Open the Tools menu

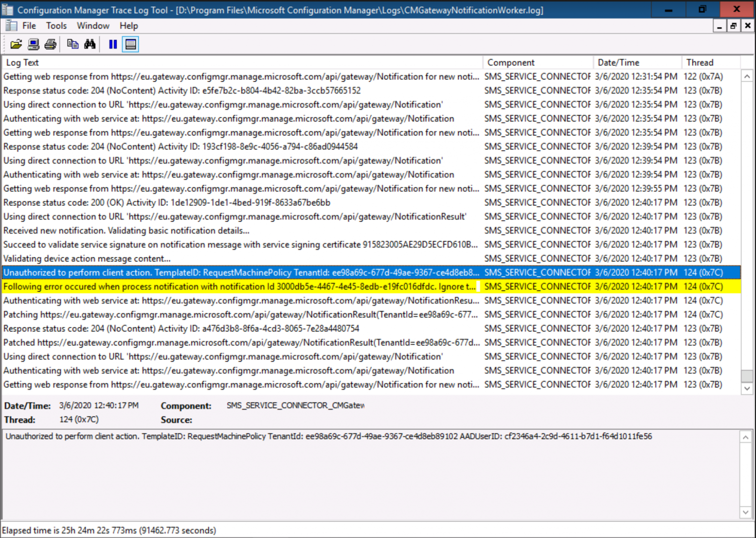(56, 26)
